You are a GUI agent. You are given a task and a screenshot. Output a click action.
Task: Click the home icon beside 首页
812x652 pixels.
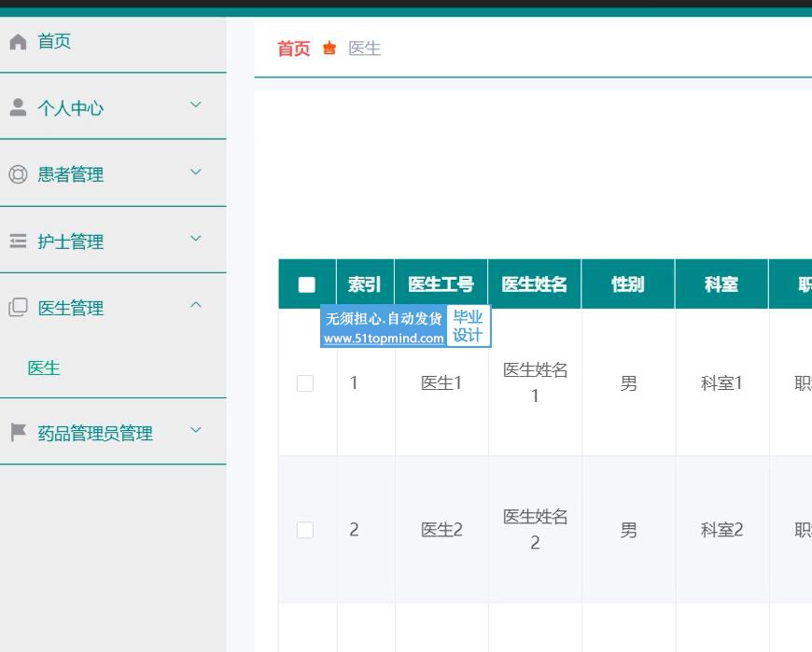point(18,41)
